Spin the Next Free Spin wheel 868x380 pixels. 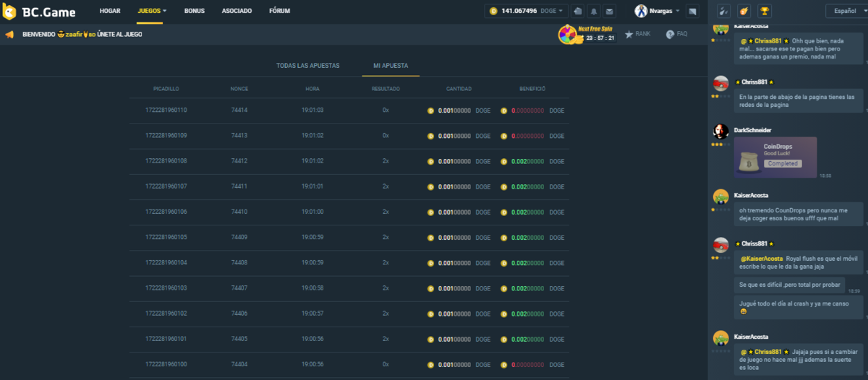point(568,34)
